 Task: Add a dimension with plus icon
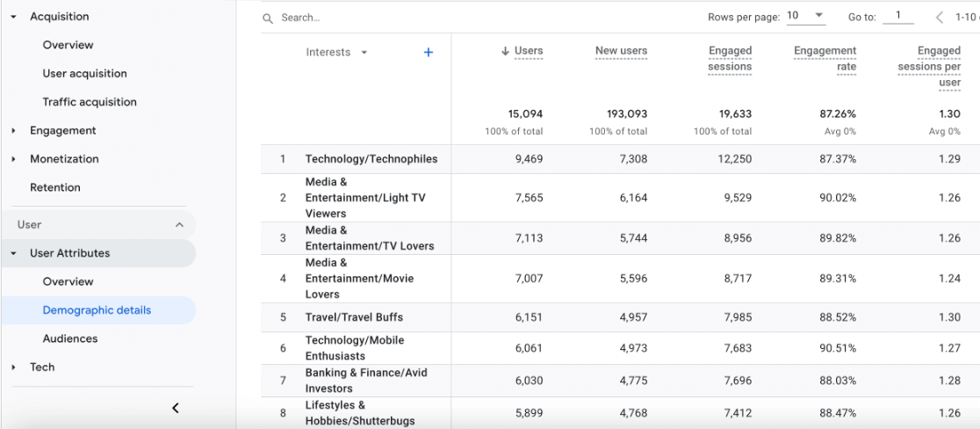(429, 53)
